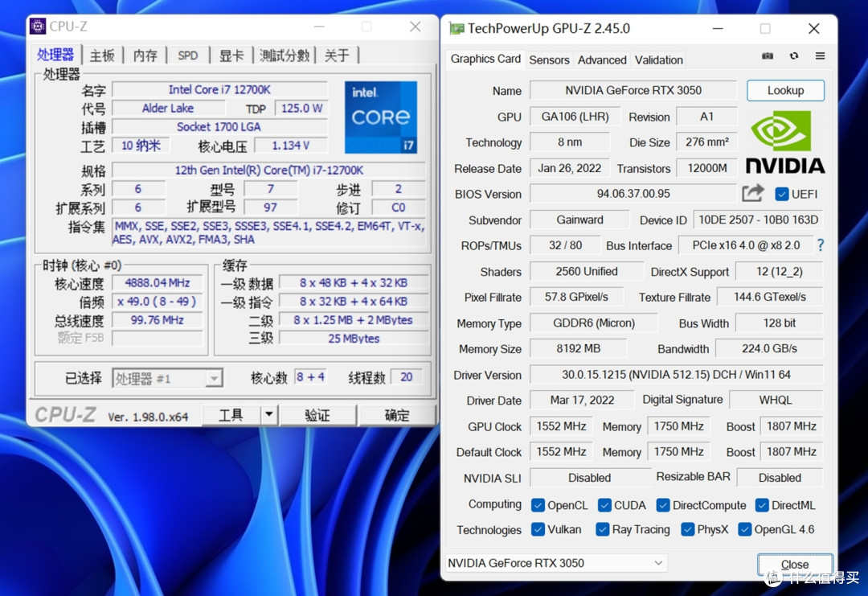
Task: Click the Bandwidth value 224.0 GB/s
Action: (769, 348)
